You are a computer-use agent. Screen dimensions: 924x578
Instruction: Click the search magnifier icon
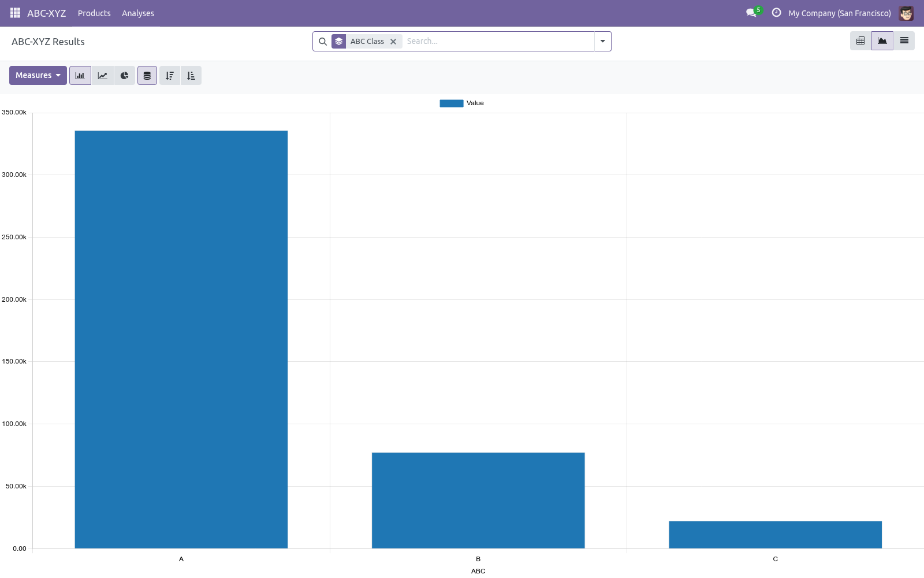(323, 42)
